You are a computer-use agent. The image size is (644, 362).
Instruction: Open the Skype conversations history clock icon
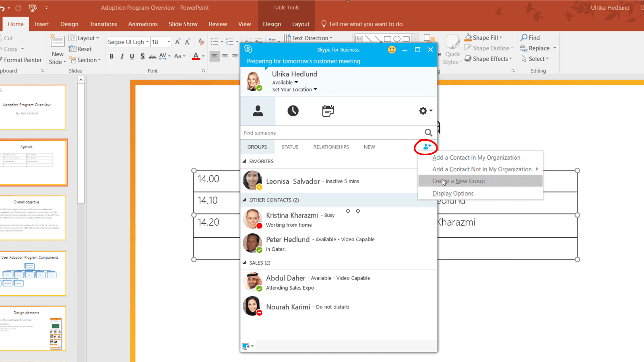[x=293, y=111]
